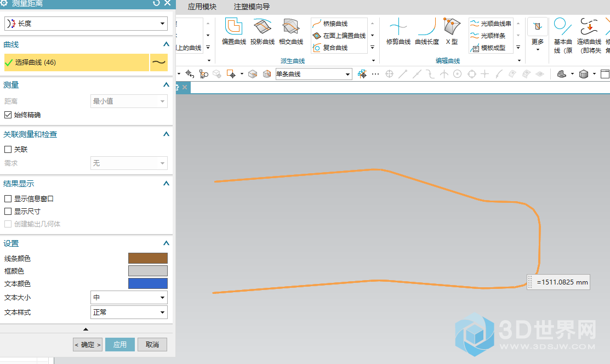Screen dimensions: 610x364
Task: Select the 修剪曲线 trim curve tool
Action: click(x=398, y=31)
